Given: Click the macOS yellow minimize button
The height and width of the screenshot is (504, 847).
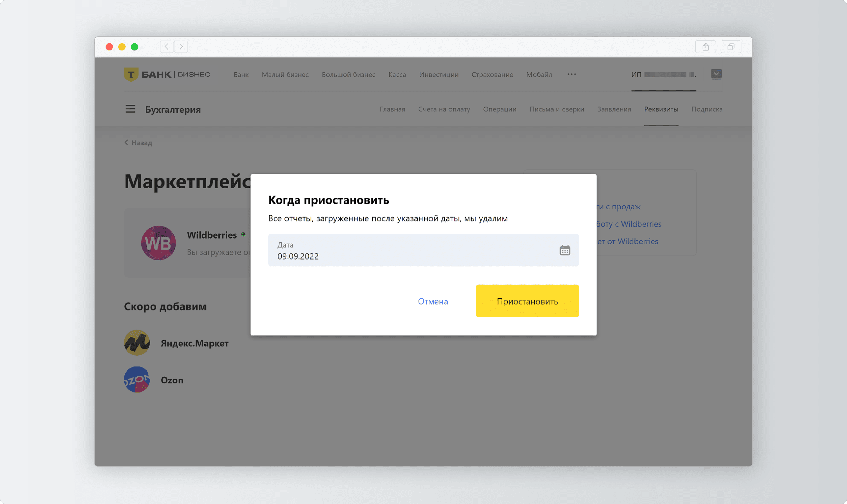Looking at the screenshot, I should click(122, 46).
